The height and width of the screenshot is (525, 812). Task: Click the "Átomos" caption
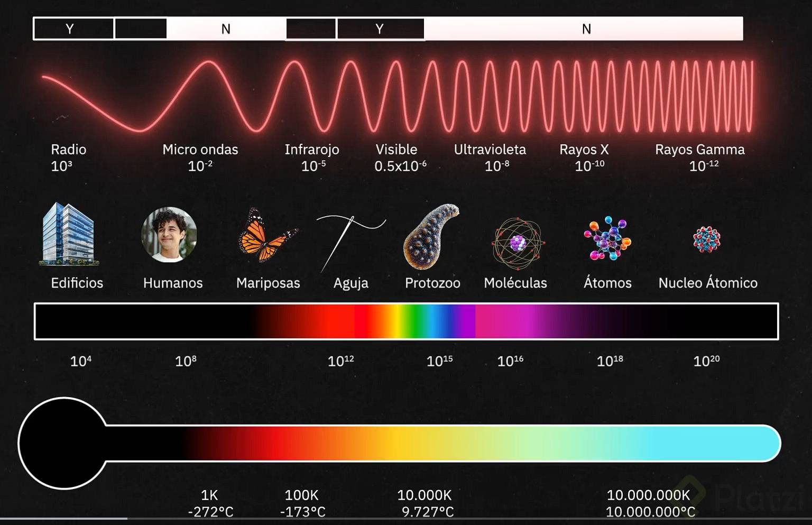click(607, 282)
